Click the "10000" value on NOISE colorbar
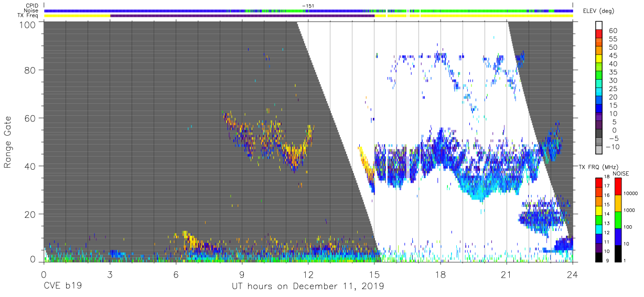Viewport: 644px width, 297px height. click(631, 193)
